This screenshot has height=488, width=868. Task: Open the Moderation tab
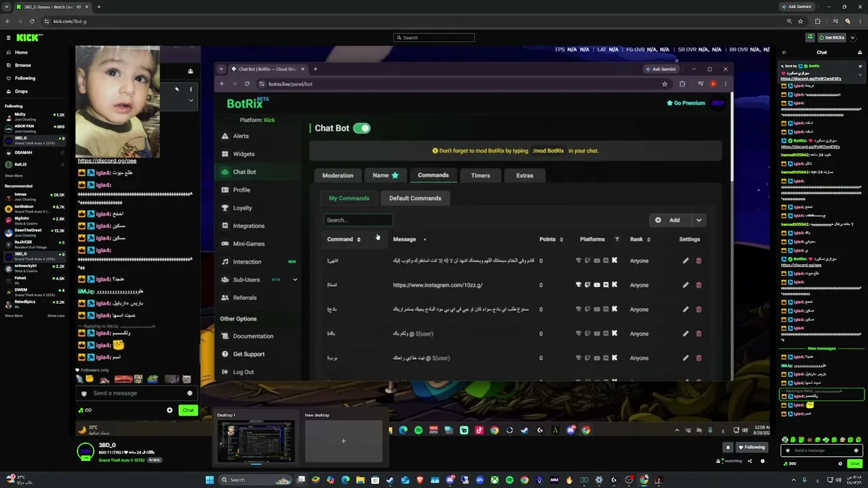coord(338,176)
